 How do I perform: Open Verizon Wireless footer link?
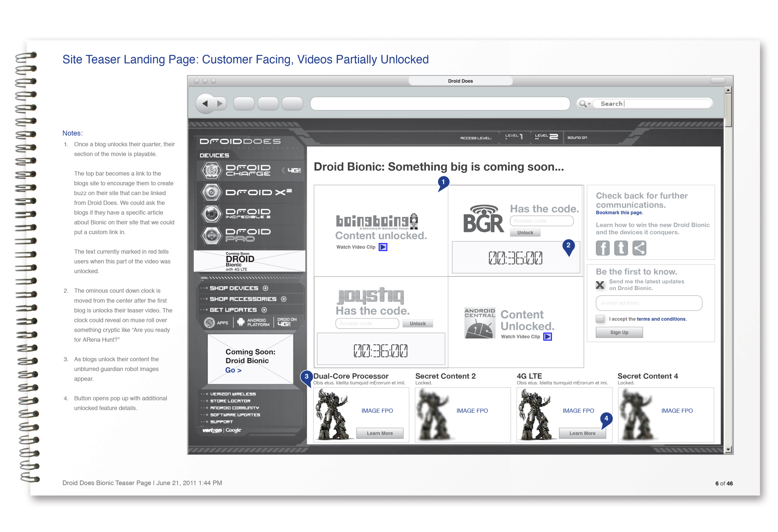pyautogui.click(x=233, y=394)
